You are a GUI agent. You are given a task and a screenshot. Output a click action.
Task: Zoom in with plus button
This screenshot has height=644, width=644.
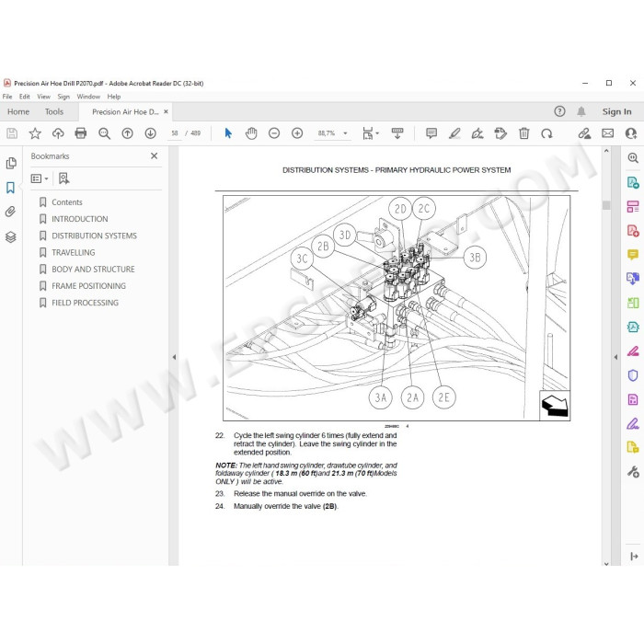[x=297, y=133]
